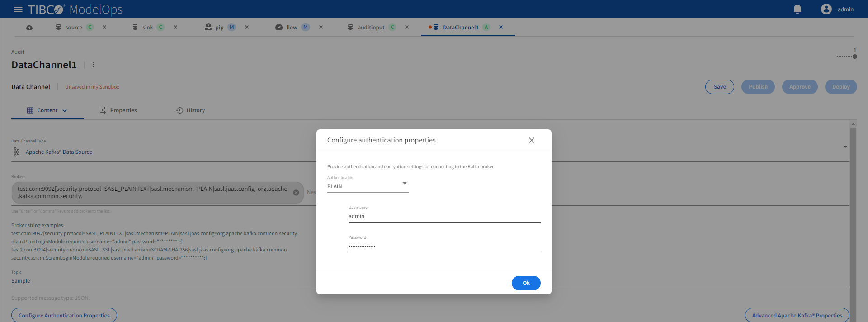The height and width of the screenshot is (322, 868).
Task: Close the pip tab
Action: click(x=247, y=27)
